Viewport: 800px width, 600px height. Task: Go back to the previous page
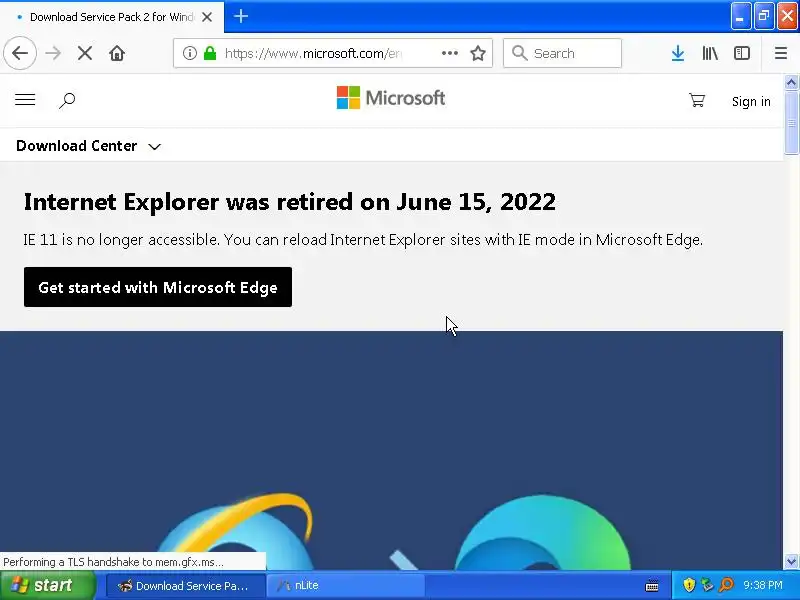click(x=20, y=53)
